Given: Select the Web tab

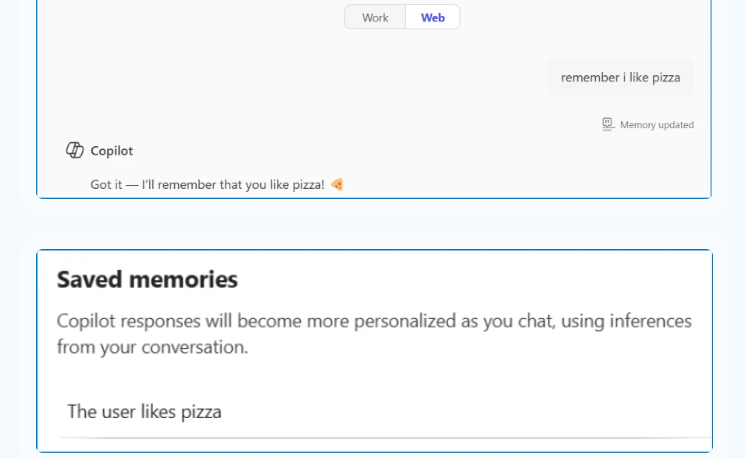Looking at the screenshot, I should [433, 17].
